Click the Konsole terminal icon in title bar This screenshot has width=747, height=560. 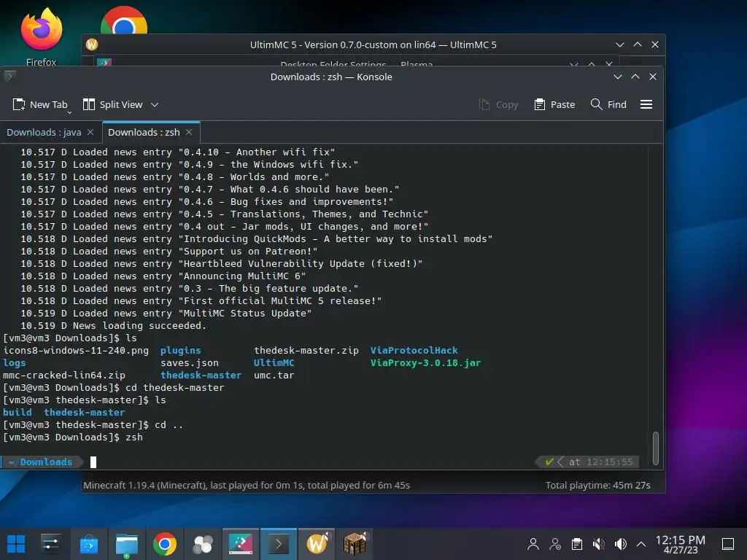coord(9,76)
